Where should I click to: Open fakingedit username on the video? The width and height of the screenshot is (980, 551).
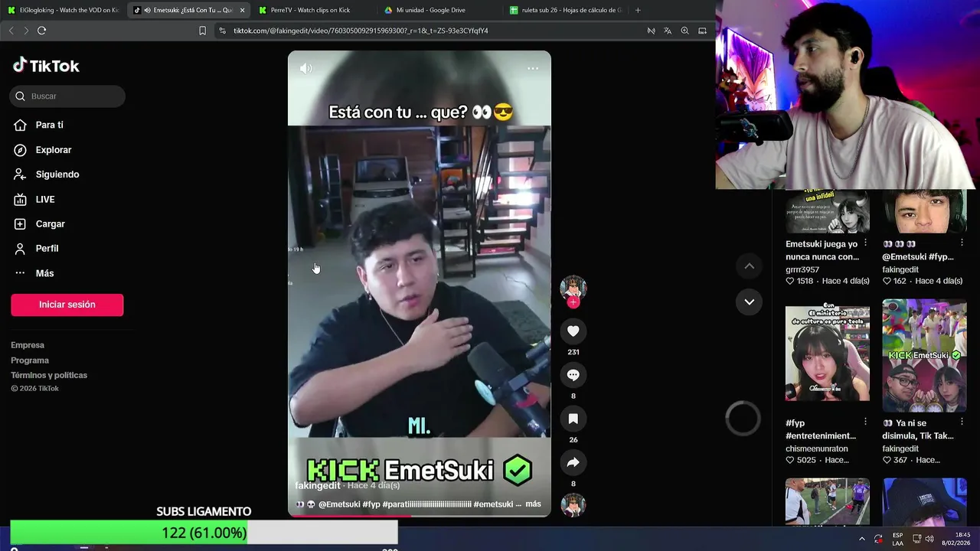(x=318, y=485)
